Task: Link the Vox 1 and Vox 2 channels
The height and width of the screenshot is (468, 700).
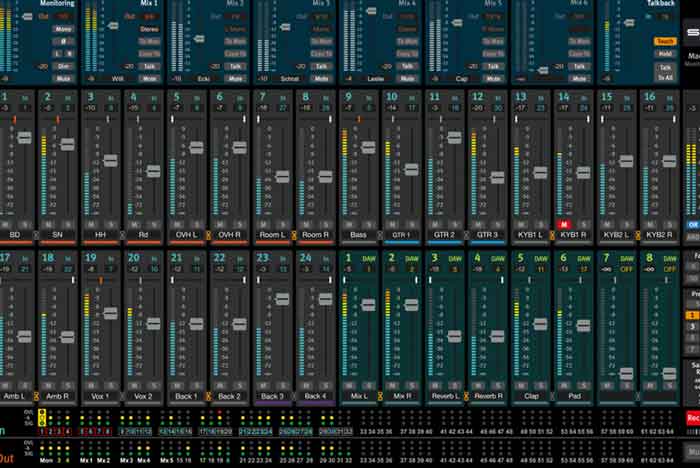Action: [122, 396]
